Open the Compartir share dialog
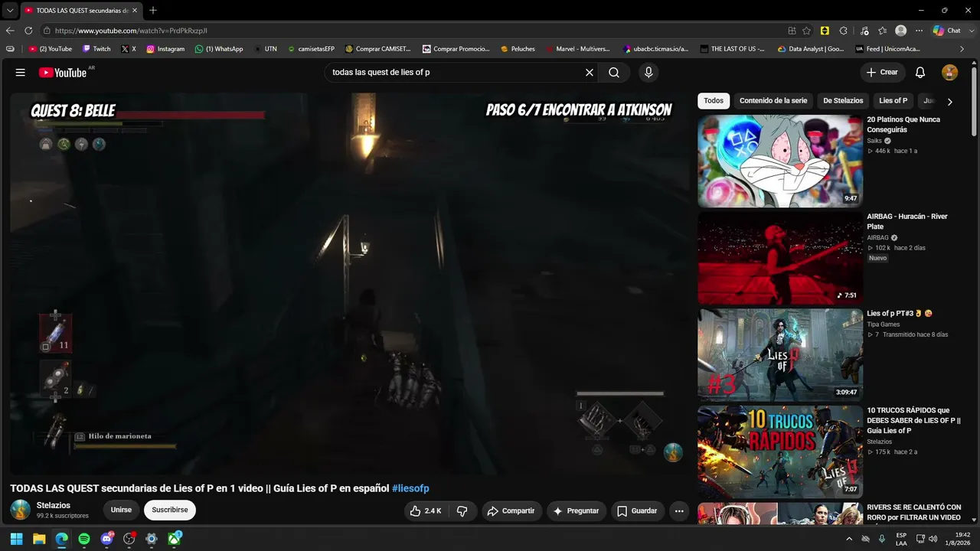The image size is (980, 551). pyautogui.click(x=511, y=511)
